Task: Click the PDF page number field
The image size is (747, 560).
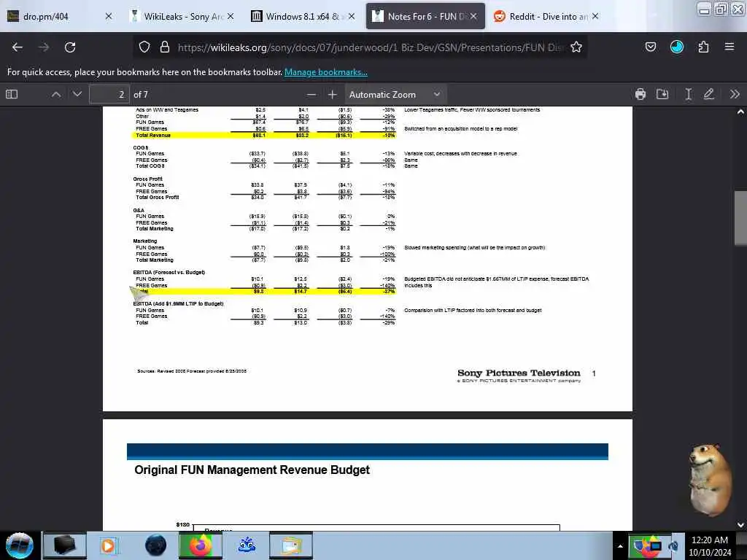Action: 109,94
